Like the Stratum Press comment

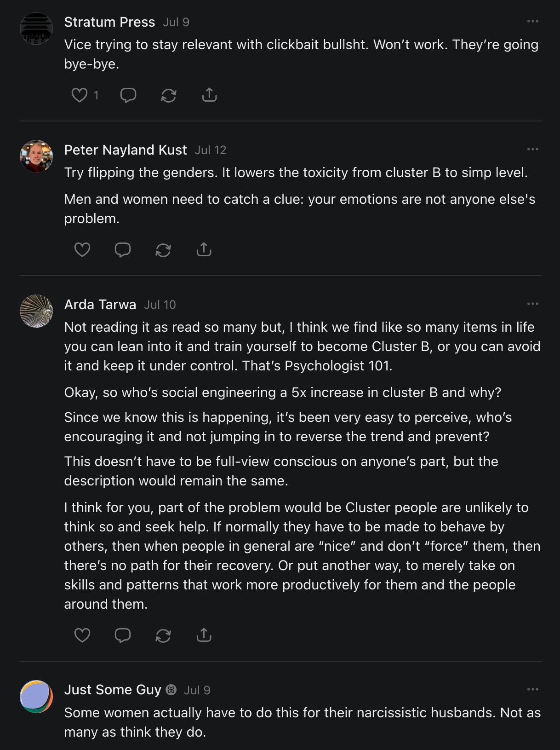(x=80, y=95)
